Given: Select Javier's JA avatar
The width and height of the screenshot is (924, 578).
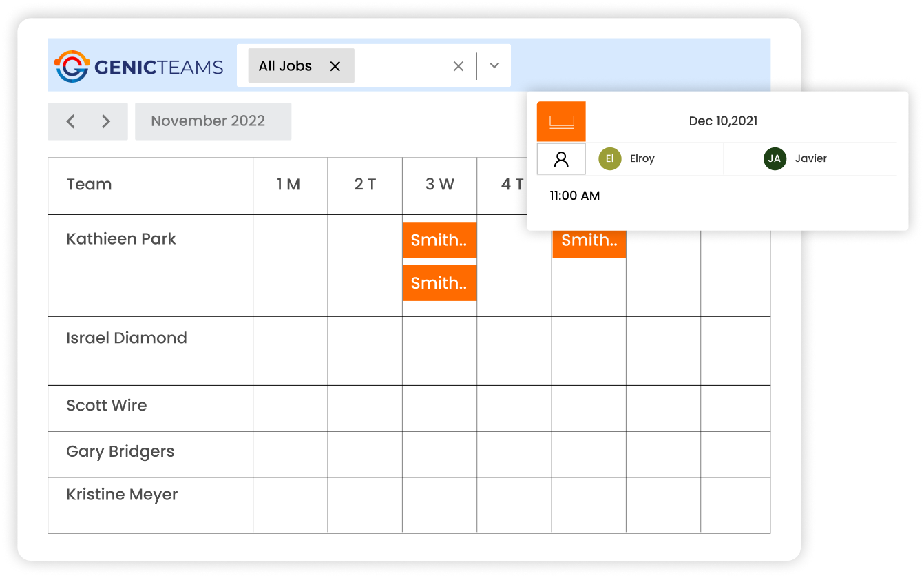Looking at the screenshot, I should pyautogui.click(x=775, y=158).
